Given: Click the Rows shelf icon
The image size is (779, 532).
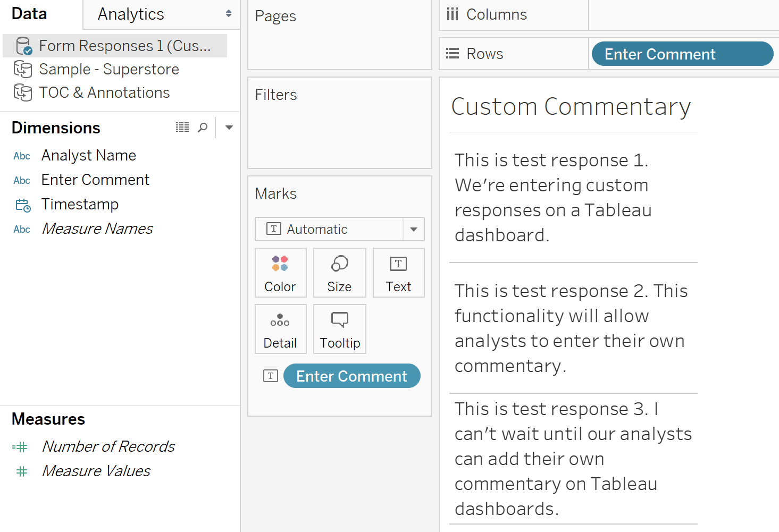Looking at the screenshot, I should pyautogui.click(x=452, y=53).
